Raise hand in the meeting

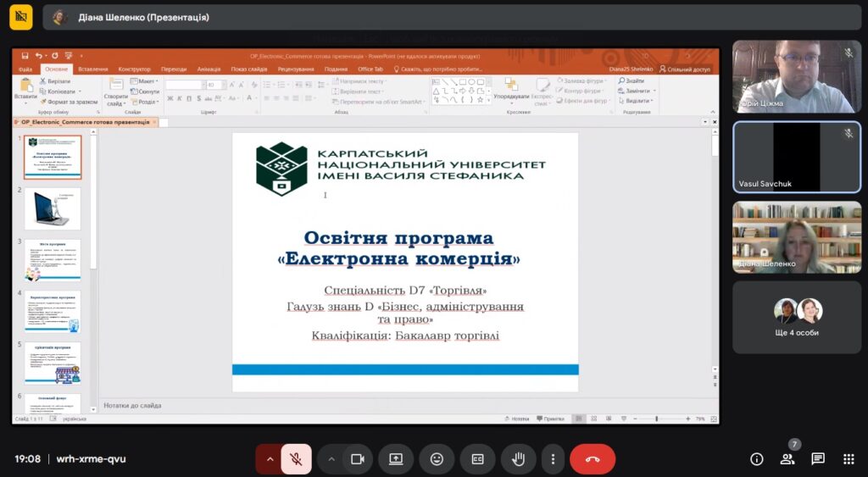(518, 459)
